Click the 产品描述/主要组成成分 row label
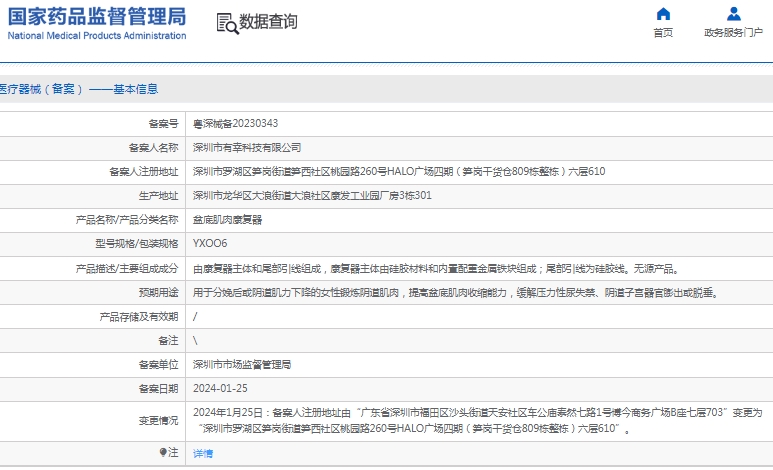The width and height of the screenshot is (773, 470). pyautogui.click(x=127, y=269)
